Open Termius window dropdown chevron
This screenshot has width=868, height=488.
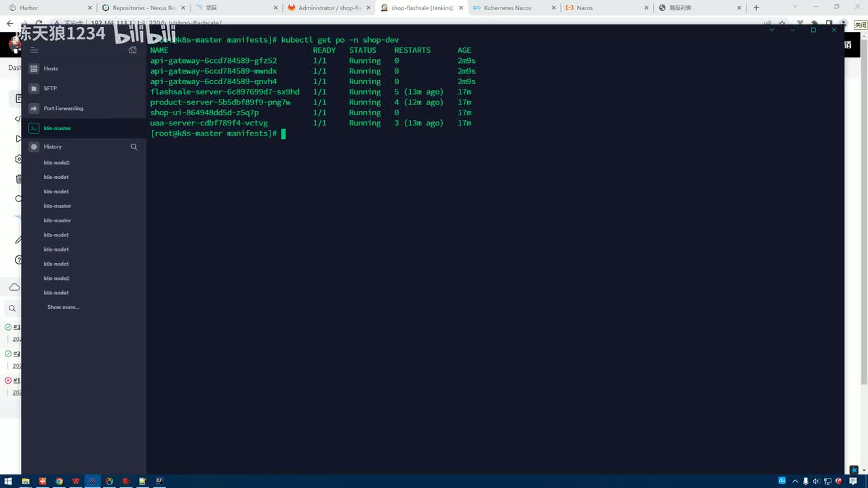771,30
